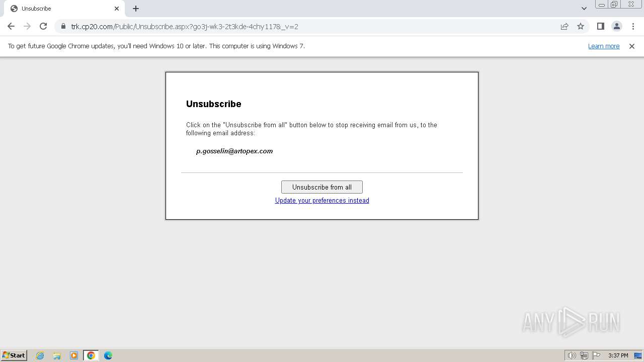Image resolution: width=644 pixels, height=362 pixels.
Task: Close the Chrome window
Action: [x=631, y=5]
